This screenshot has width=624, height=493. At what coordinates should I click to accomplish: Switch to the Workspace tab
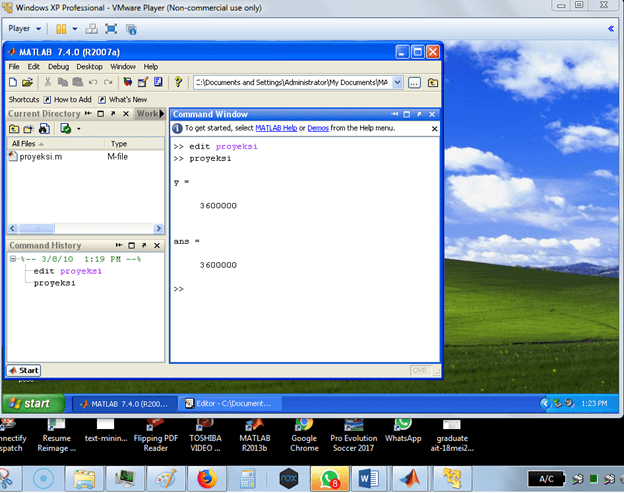click(x=148, y=114)
